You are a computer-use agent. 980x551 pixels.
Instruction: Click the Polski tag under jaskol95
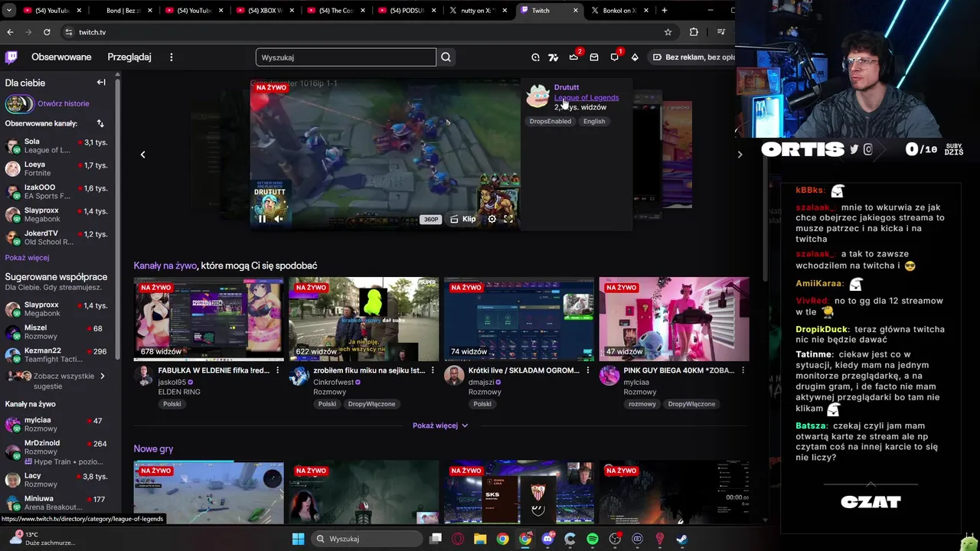[x=171, y=404]
